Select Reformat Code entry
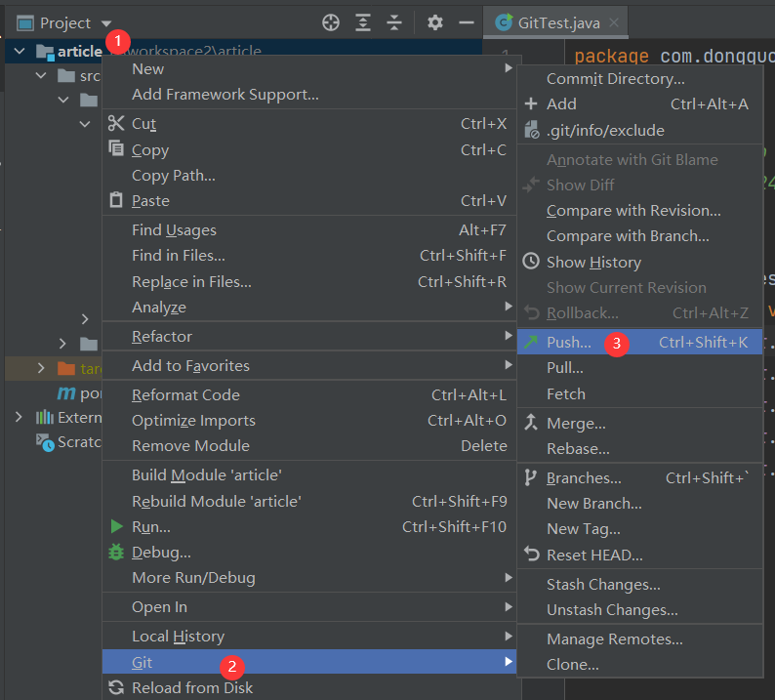The image size is (775, 700). point(309,395)
